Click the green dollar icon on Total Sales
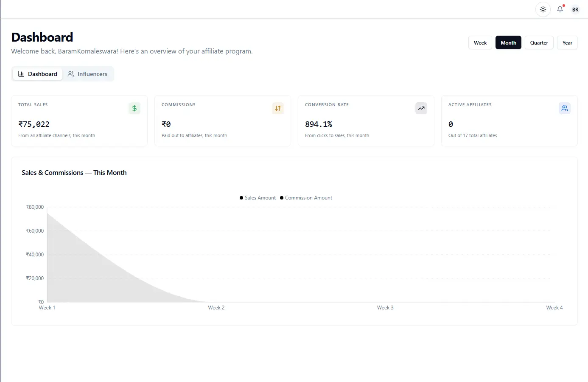 click(x=134, y=108)
